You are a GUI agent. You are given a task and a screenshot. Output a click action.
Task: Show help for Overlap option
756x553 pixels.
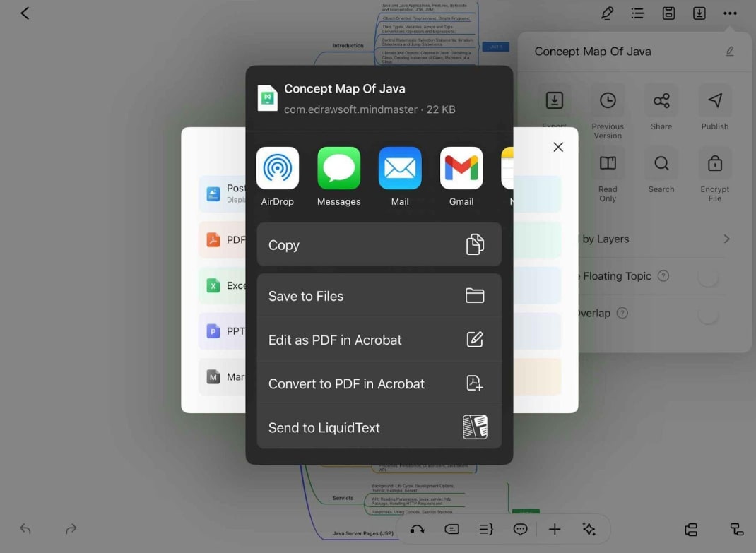coord(622,313)
